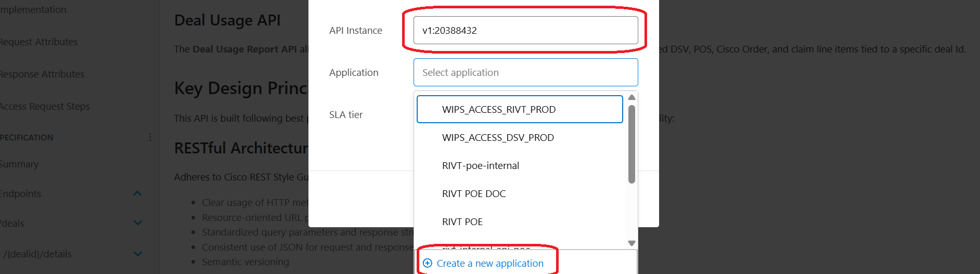Expand the /deals endpoint chevron
This screenshot has height=274, width=980.
click(138, 223)
